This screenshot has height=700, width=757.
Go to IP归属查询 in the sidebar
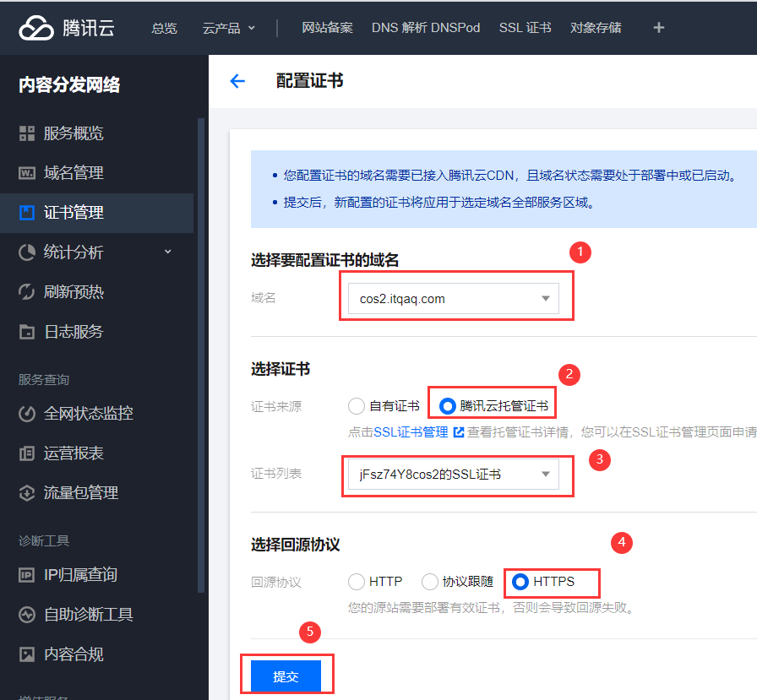tap(96, 574)
